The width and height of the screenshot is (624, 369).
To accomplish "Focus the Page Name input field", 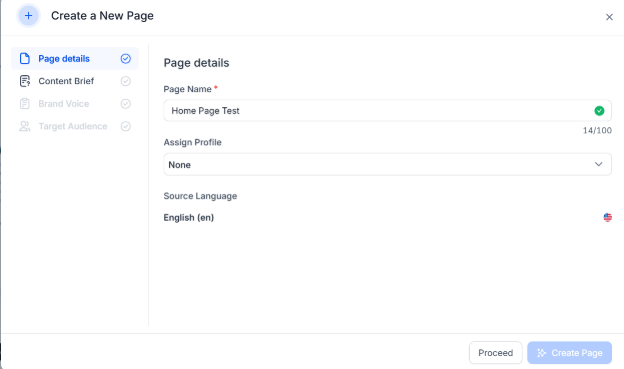I will (x=387, y=111).
